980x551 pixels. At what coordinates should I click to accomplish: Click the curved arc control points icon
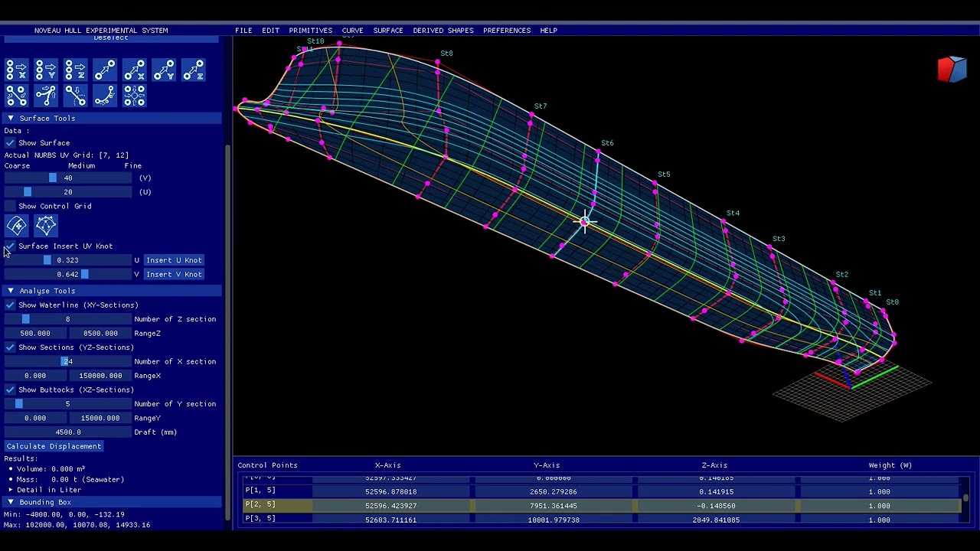[x=104, y=96]
